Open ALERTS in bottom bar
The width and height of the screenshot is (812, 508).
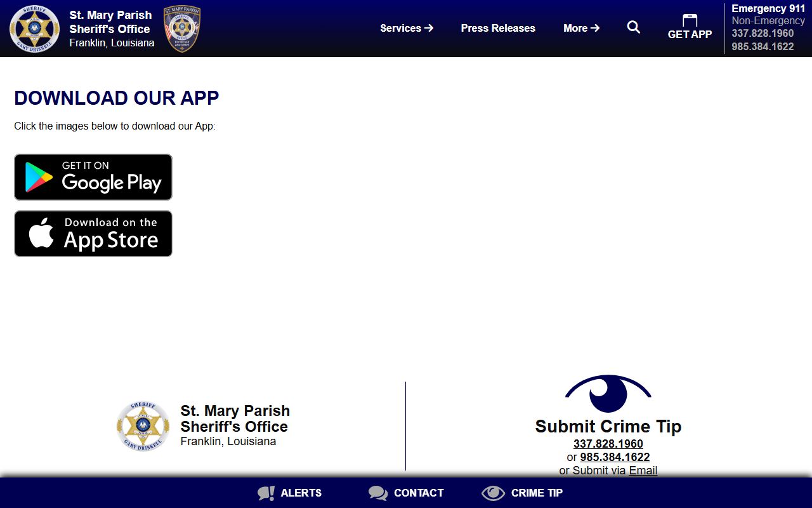[301, 493]
